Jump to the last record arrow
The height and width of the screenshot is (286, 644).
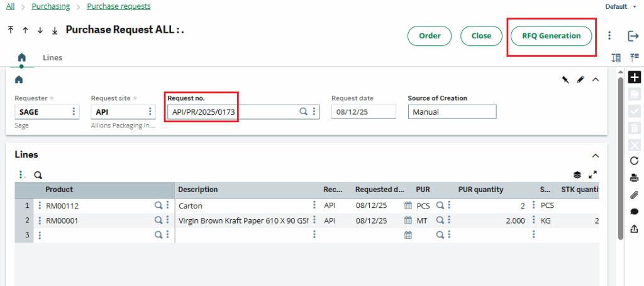point(55,30)
